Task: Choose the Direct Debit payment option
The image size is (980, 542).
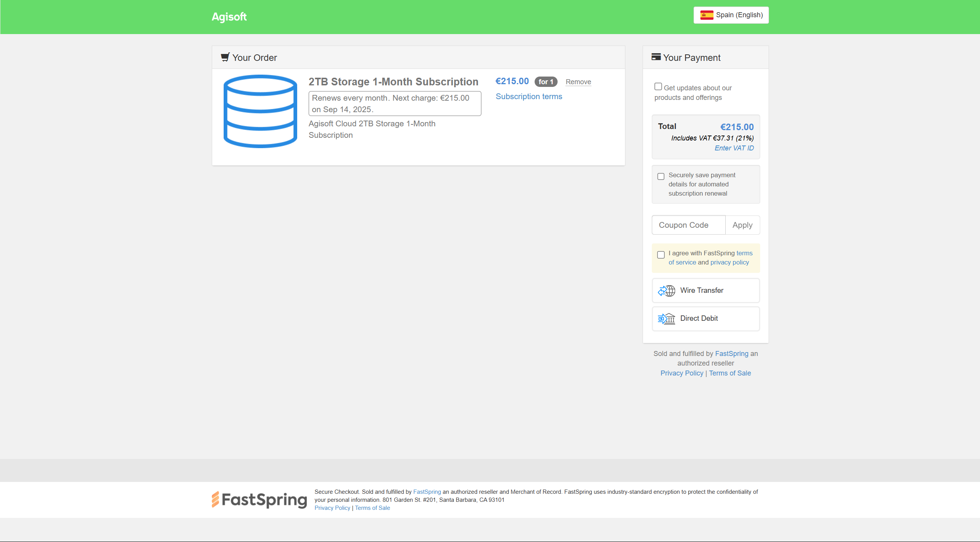Action: click(705, 318)
